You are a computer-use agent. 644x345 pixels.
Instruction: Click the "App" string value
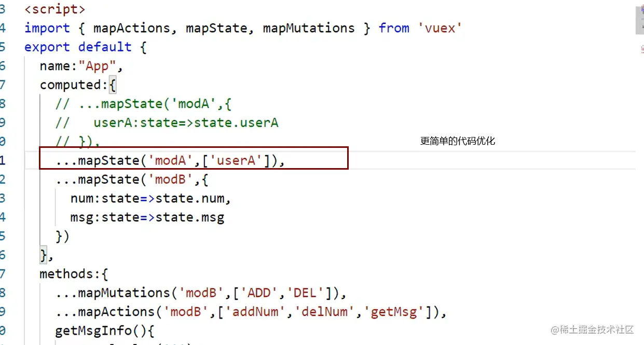[97, 66]
